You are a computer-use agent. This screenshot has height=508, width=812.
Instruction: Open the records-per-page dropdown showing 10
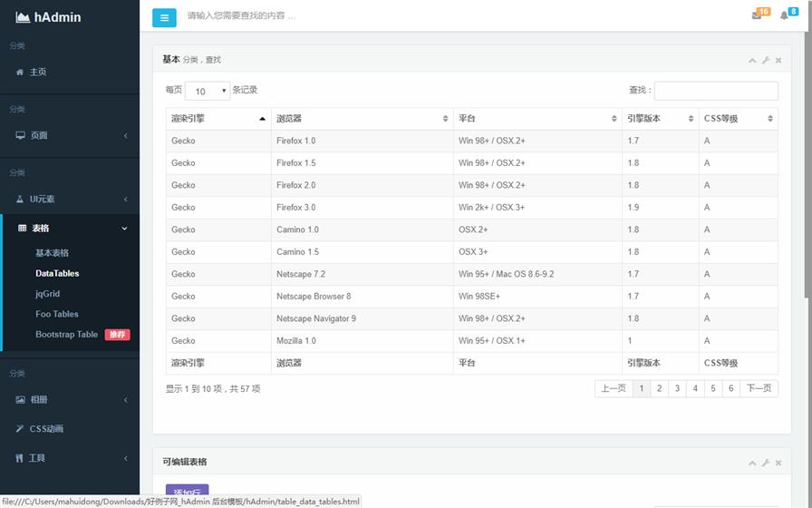[208, 92]
